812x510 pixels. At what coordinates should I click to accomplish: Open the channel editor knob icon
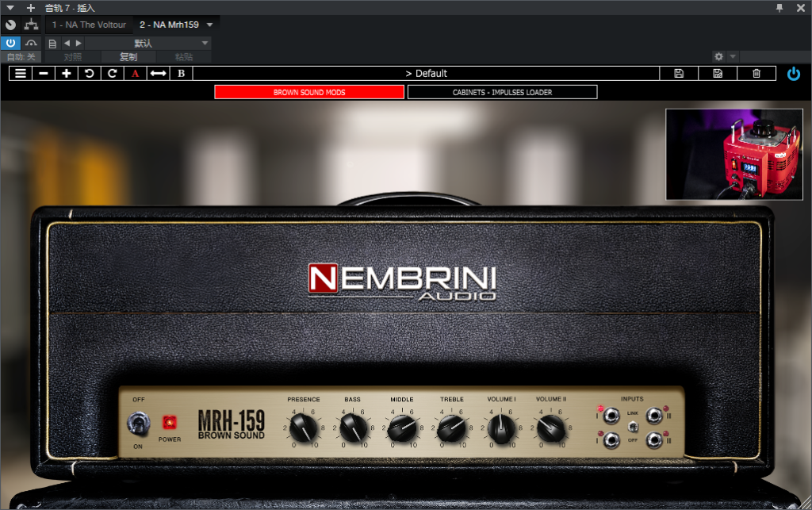tap(10, 25)
